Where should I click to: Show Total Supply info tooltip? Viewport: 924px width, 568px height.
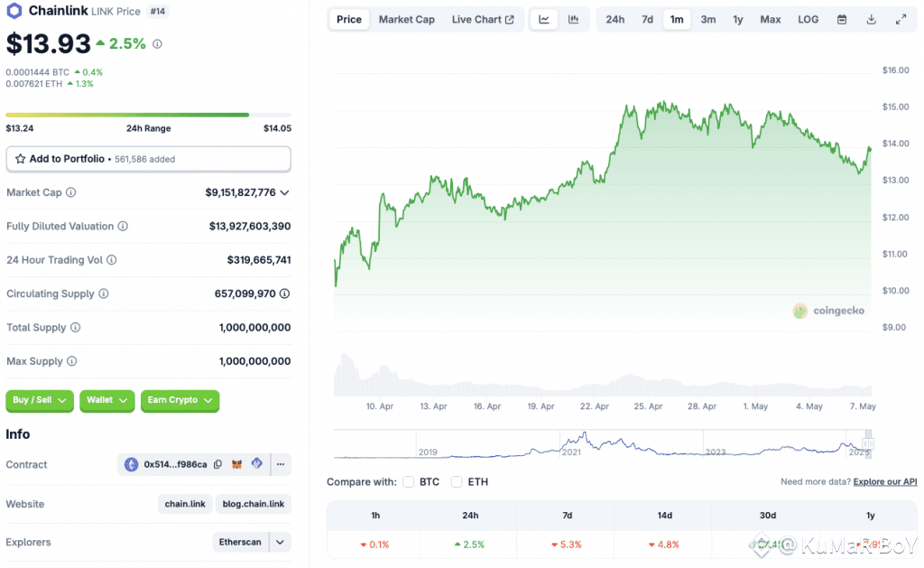coord(76,327)
